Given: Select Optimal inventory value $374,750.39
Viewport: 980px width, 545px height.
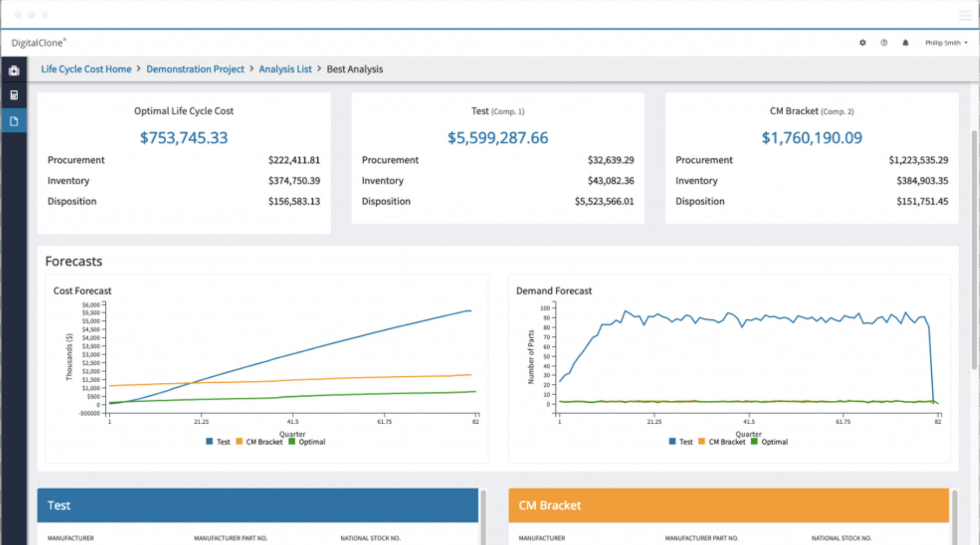Looking at the screenshot, I should (294, 180).
